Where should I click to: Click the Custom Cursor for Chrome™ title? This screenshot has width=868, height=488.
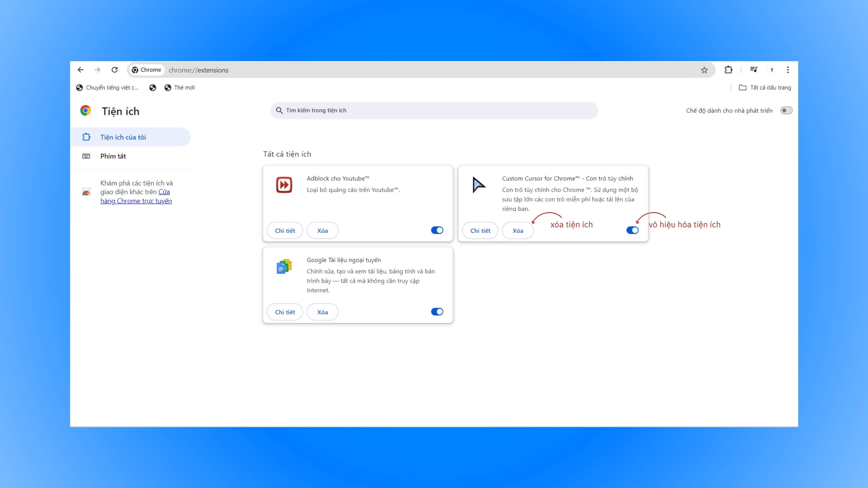tap(567, 179)
